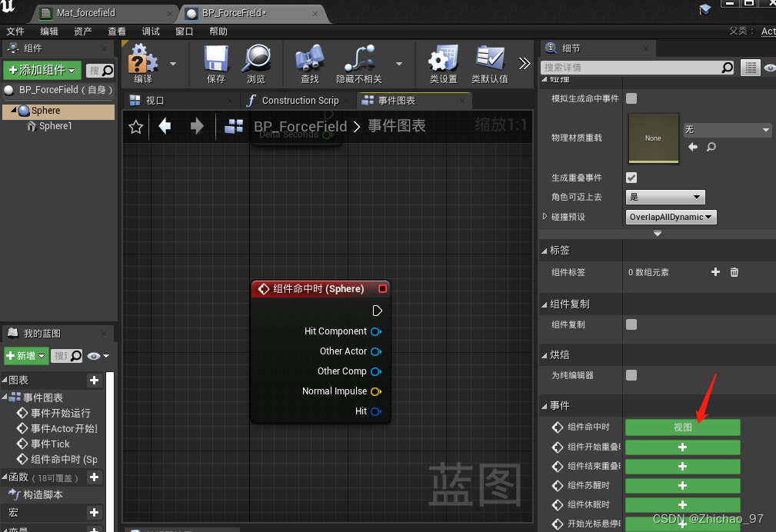Image resolution: width=776 pixels, height=532 pixels.
Task: Collapse the Sphere tree item arrow
Action: (x=13, y=110)
